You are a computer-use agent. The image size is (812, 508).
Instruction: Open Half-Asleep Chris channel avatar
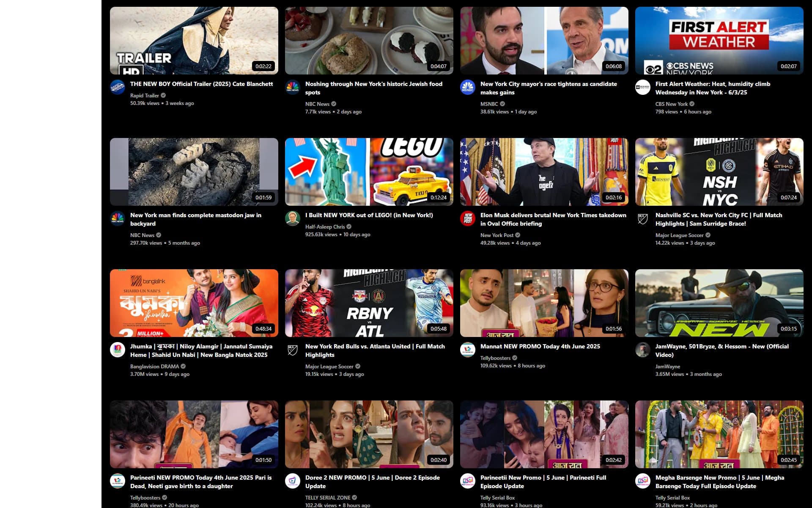coord(293,218)
